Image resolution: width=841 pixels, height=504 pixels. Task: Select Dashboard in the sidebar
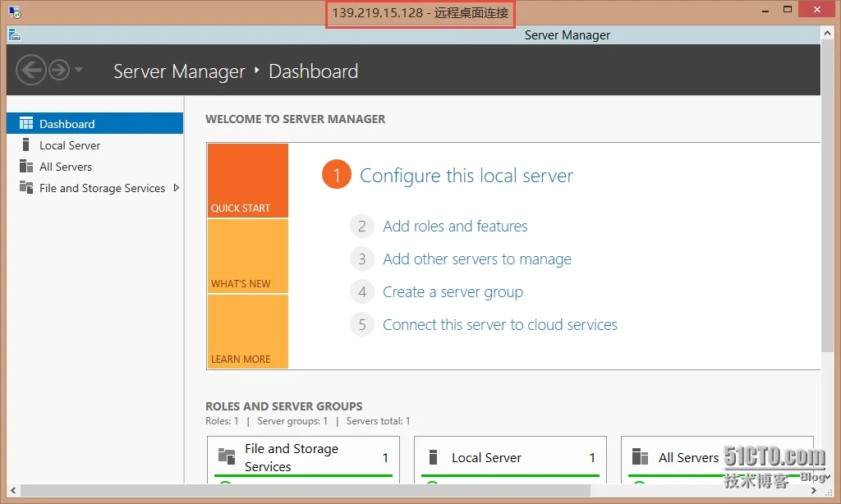67,124
